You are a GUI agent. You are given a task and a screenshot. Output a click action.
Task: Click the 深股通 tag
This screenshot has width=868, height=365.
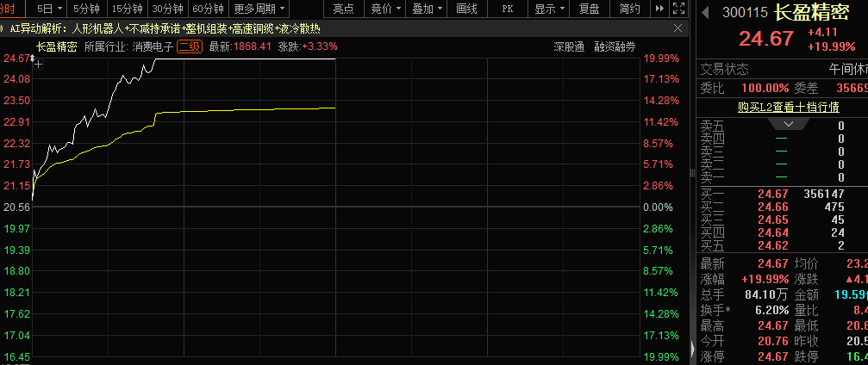click(569, 47)
